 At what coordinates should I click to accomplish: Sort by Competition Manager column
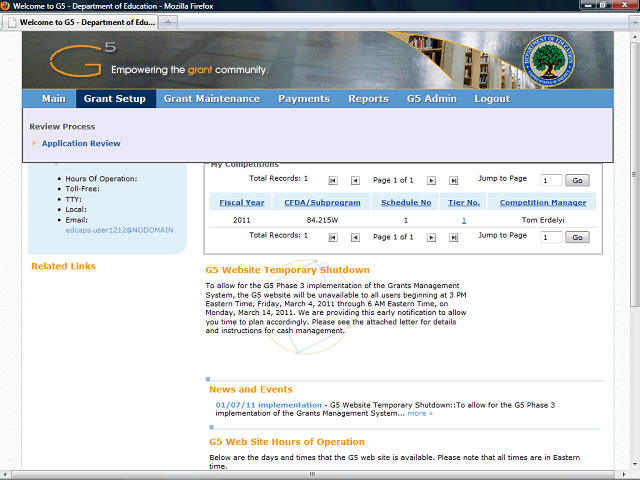543,202
